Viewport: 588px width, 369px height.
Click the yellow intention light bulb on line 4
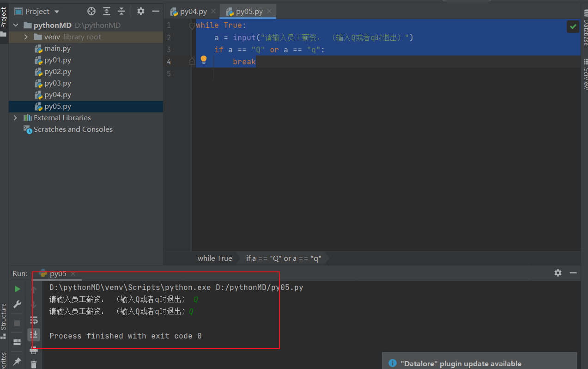click(x=204, y=60)
